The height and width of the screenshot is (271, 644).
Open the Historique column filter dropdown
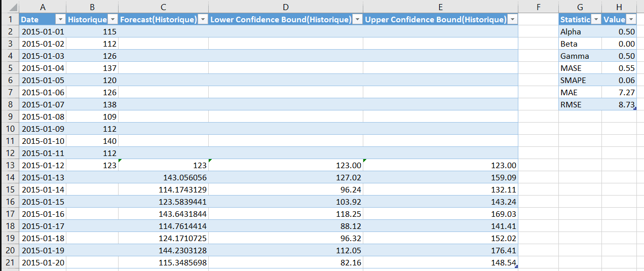(x=112, y=20)
